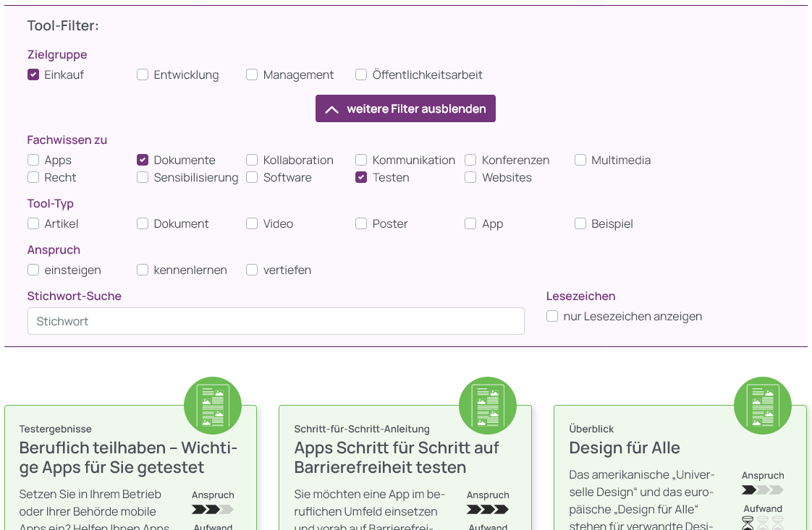Tick the Konferenzen checkbox
Image resolution: width=812 pixels, height=530 pixels.
click(470, 160)
